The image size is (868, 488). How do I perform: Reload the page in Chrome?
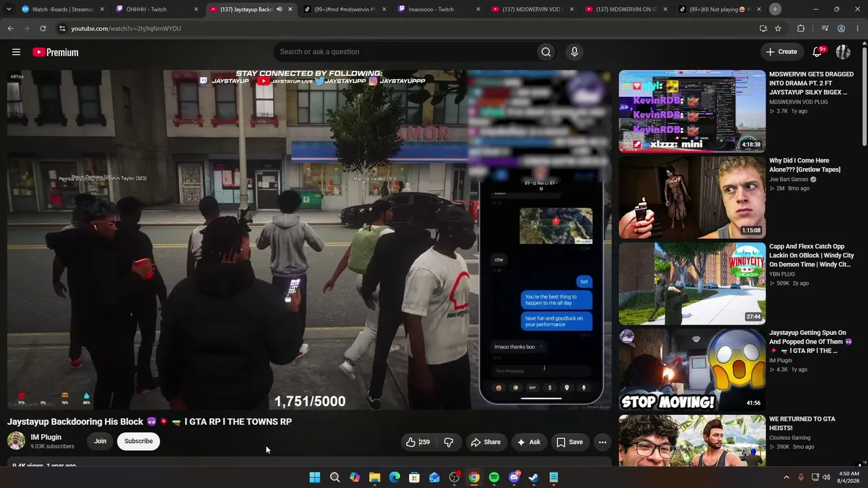pyautogui.click(x=43, y=28)
